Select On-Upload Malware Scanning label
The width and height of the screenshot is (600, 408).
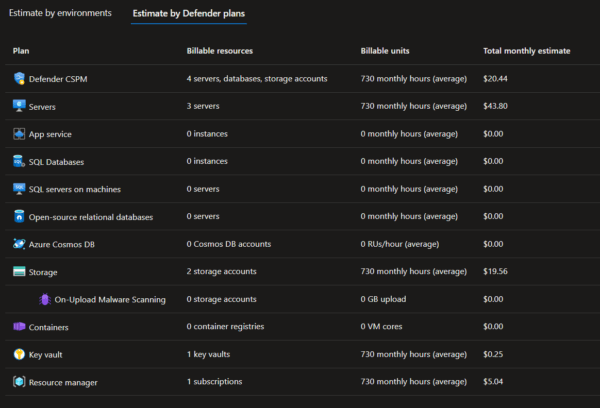click(x=110, y=300)
